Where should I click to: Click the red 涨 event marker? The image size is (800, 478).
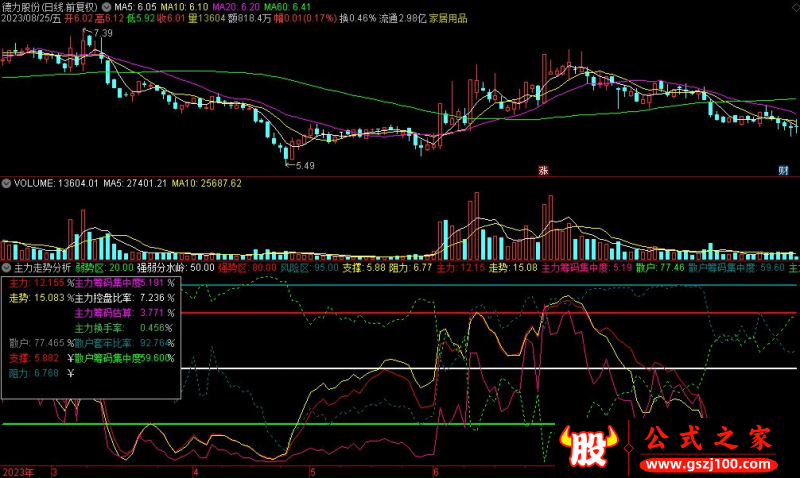(x=543, y=170)
